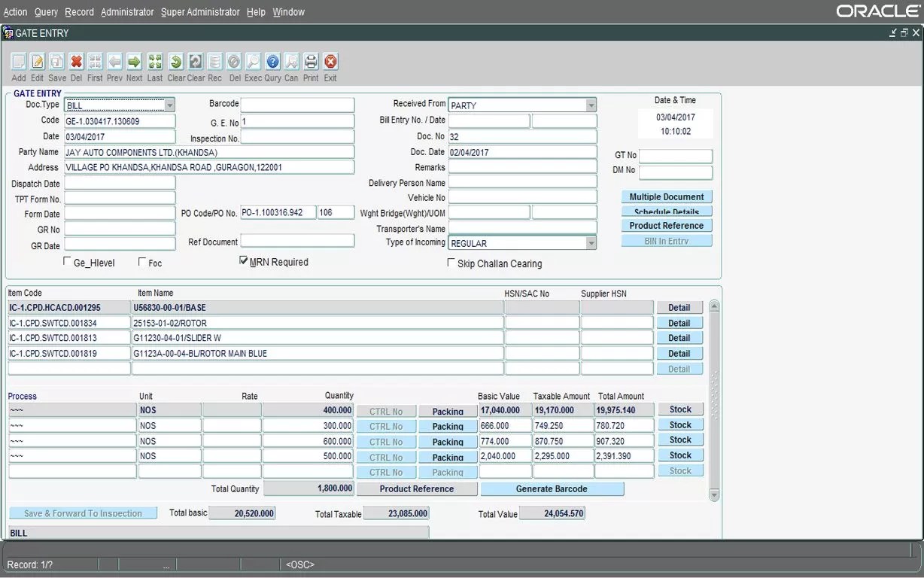
Task: Enable the Skip Challan Cearing checkbox
Action: point(451,263)
